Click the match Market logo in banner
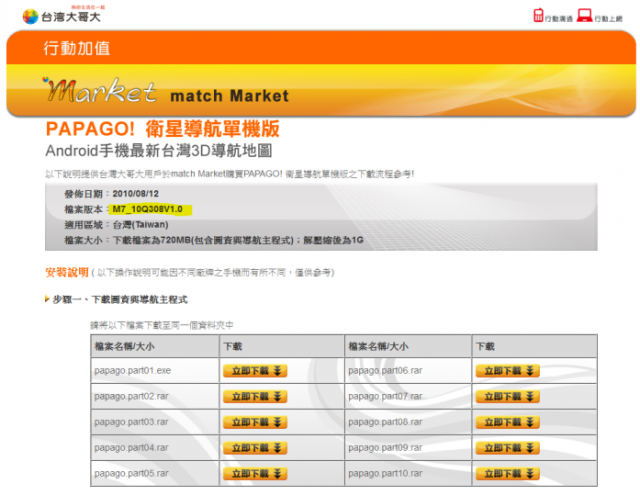 coord(100,90)
